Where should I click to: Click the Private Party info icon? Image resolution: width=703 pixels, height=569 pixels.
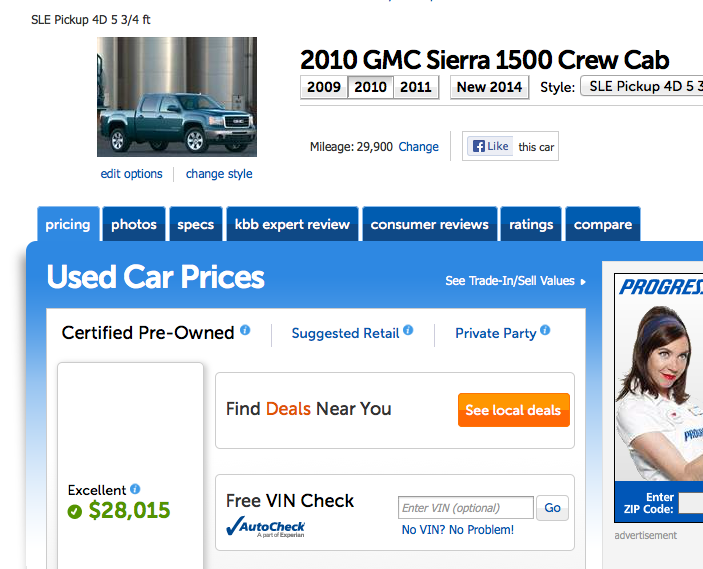coord(545,330)
